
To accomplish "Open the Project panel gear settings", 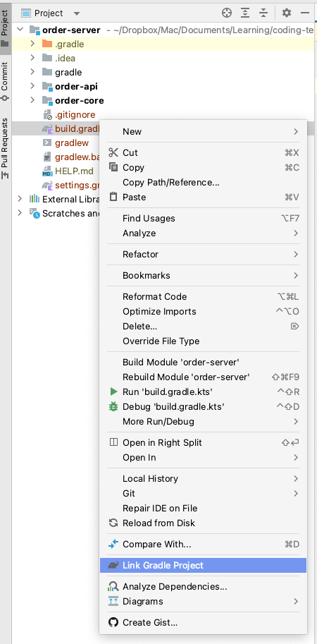I will 287,13.
